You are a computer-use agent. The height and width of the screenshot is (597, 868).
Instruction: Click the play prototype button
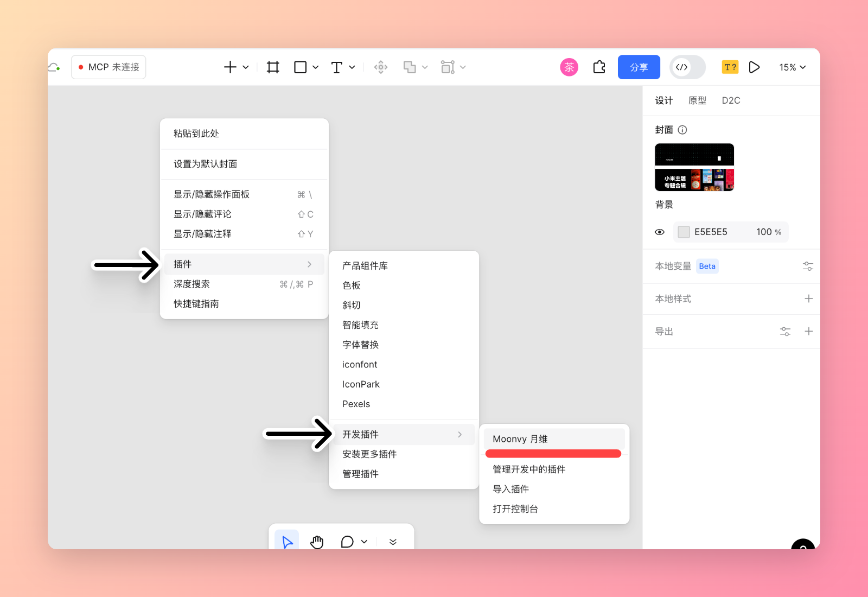click(754, 67)
